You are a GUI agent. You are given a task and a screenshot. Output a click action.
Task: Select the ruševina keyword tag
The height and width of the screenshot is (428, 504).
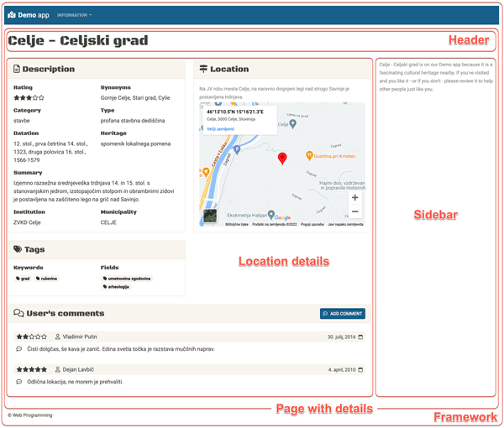pos(46,279)
